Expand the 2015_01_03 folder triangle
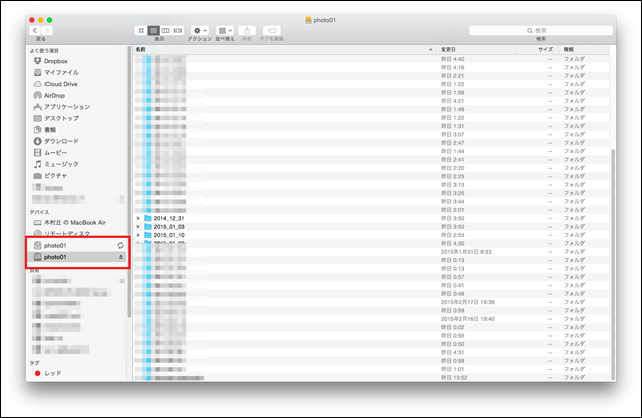The height and width of the screenshot is (418, 642). (x=138, y=226)
